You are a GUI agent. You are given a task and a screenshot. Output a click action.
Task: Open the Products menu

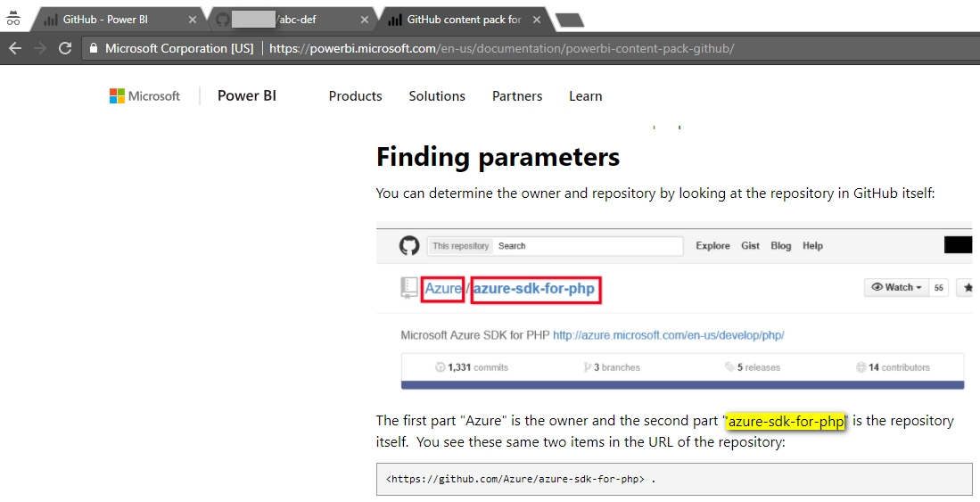tap(355, 96)
